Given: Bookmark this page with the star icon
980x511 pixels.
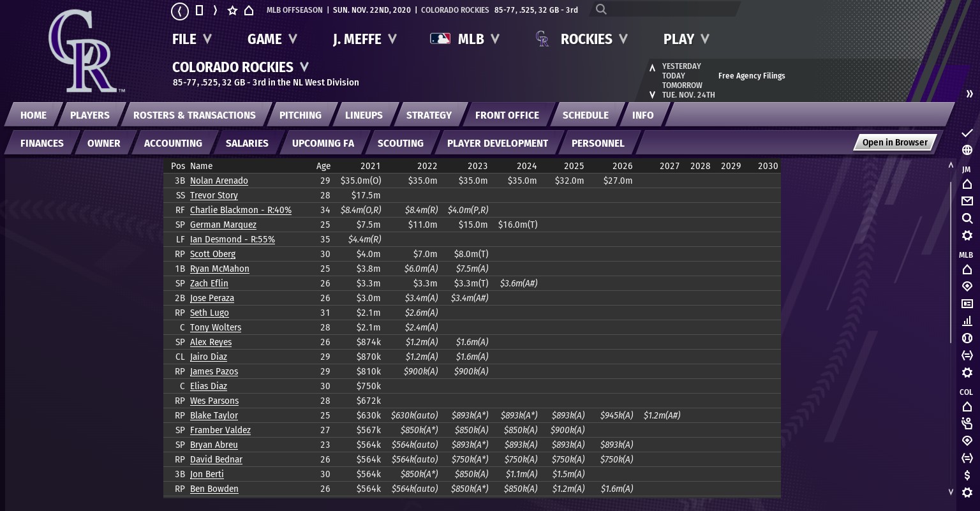Looking at the screenshot, I should click(232, 11).
